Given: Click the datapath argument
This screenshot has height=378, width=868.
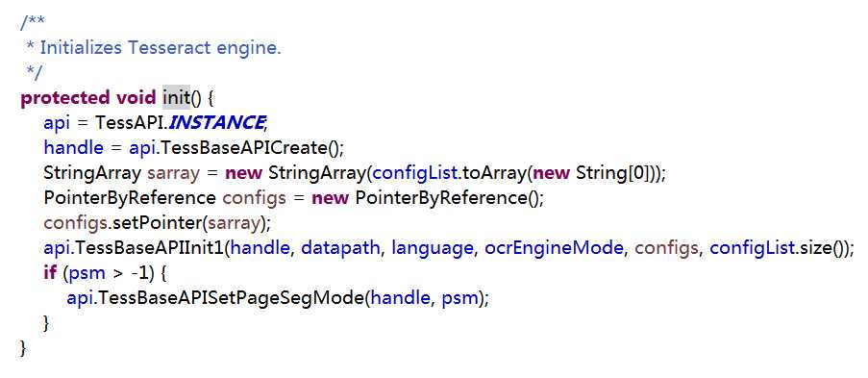Looking at the screenshot, I should [340, 248].
